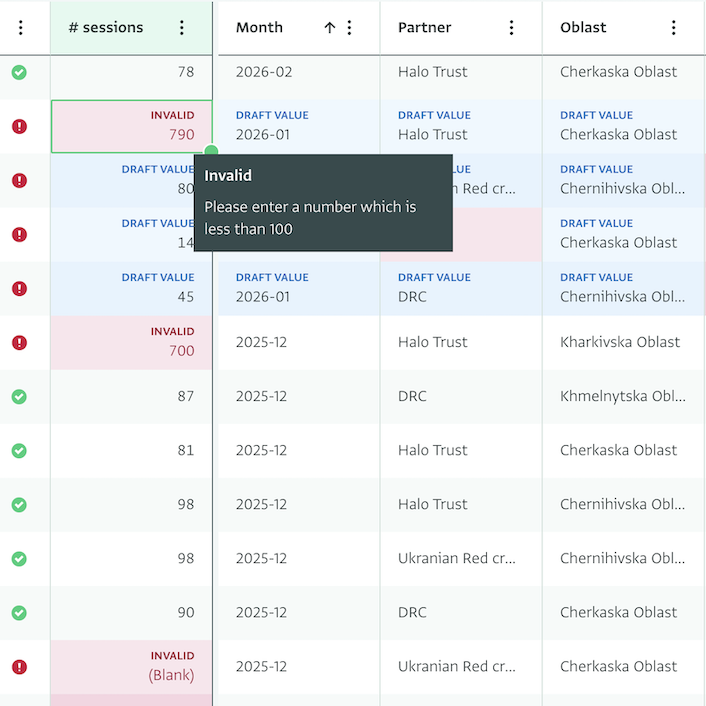Viewport: 706px width, 706px height.
Task: Click red error icon on the Chernihivska draft 80 row
Action: pyautogui.click(x=19, y=181)
